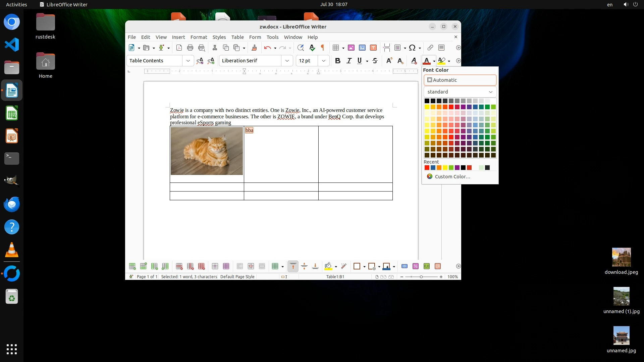The height and width of the screenshot is (362, 644).
Task: Click the Insert Image icon
Action: tap(351, 48)
